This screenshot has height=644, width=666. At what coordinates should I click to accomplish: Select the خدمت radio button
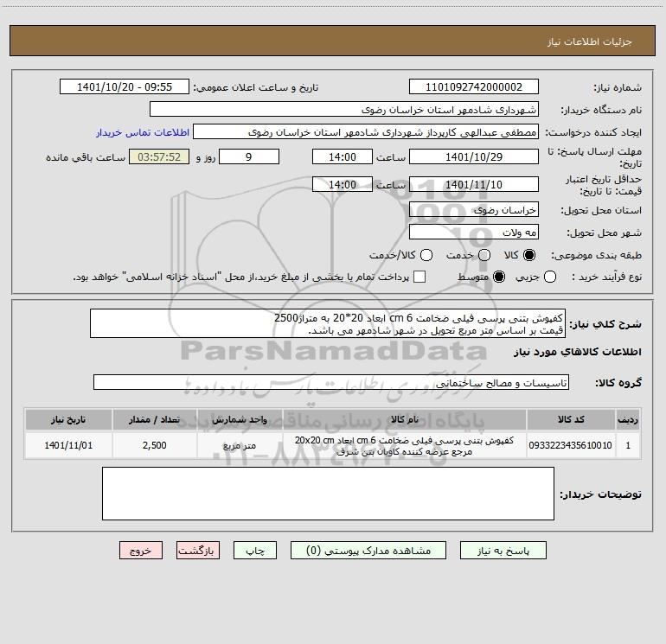point(484,255)
